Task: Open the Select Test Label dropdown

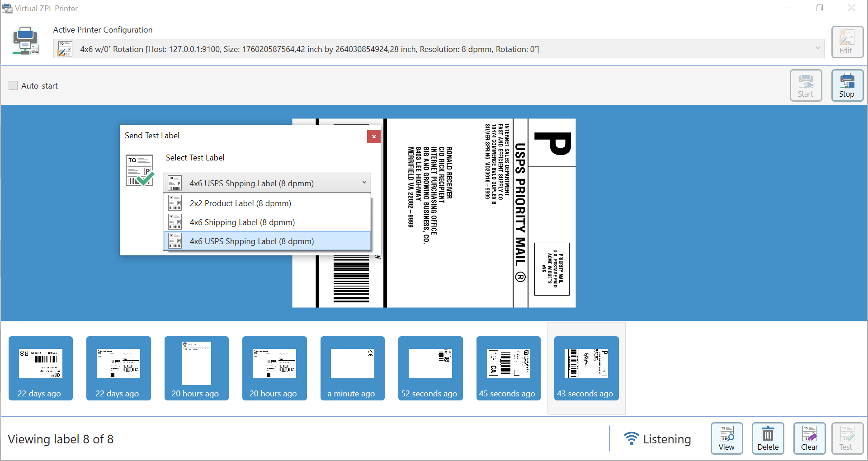Action: coord(267,183)
